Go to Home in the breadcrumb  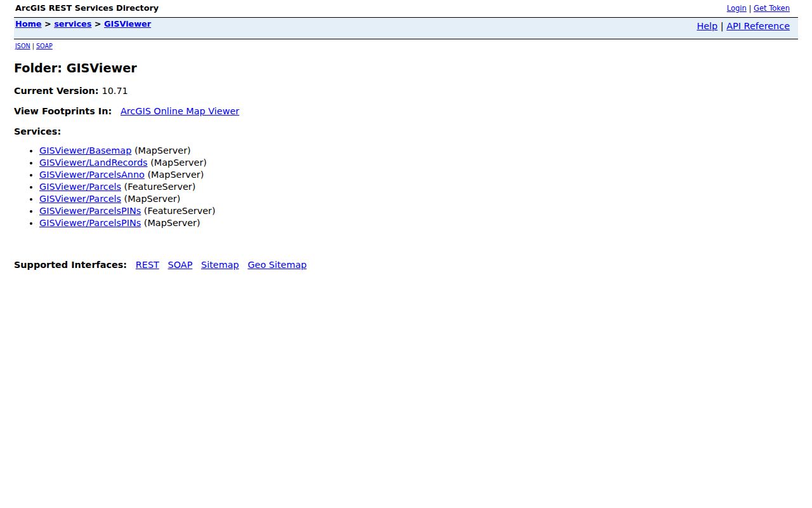tap(29, 24)
